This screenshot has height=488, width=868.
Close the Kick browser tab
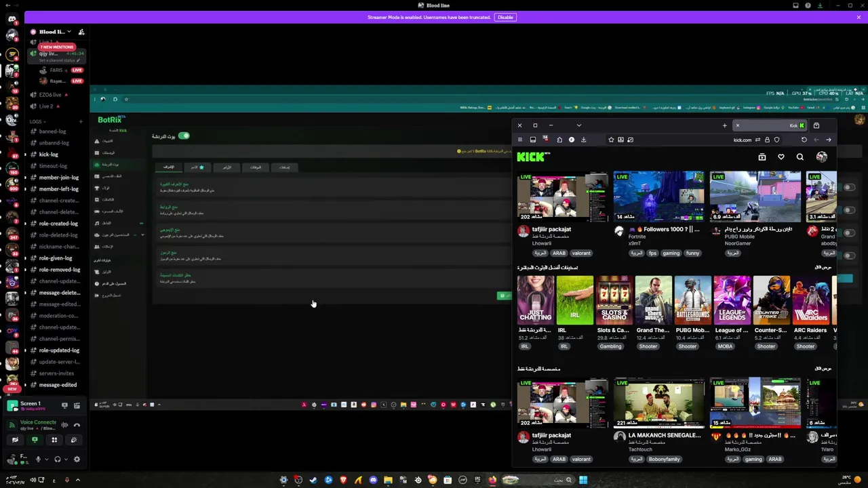pyautogui.click(x=738, y=125)
